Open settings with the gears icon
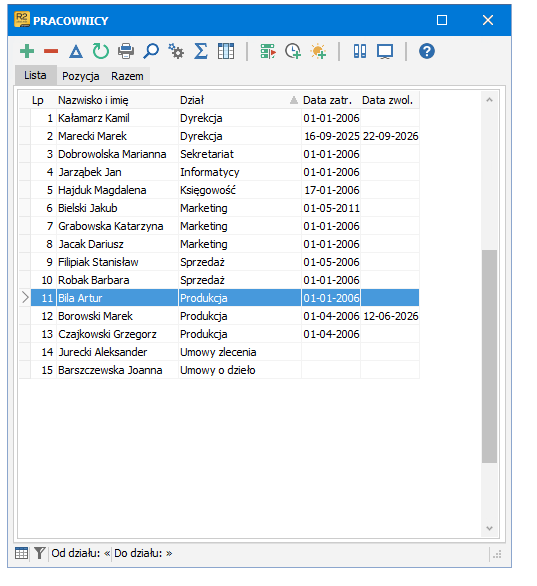537x586 pixels. (176, 51)
